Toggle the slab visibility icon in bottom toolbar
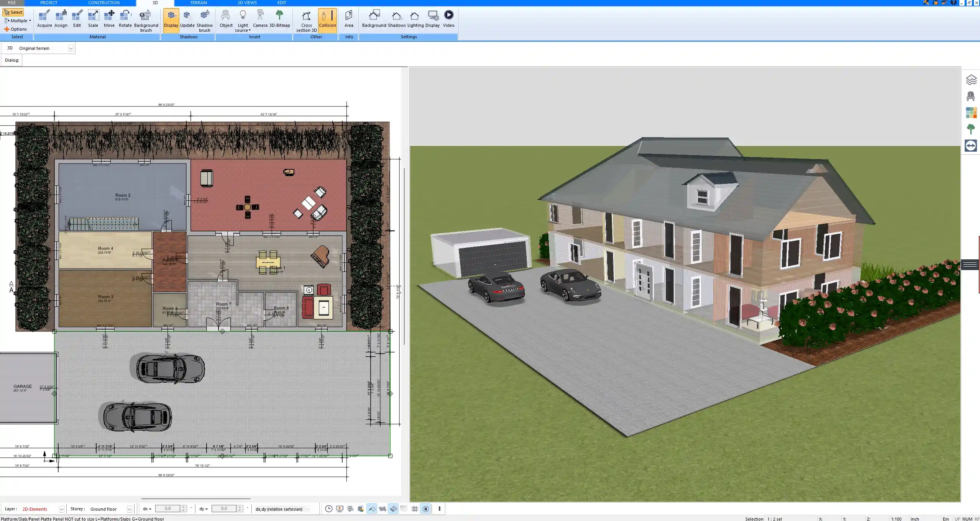The width and height of the screenshot is (980, 521). [x=394, y=509]
